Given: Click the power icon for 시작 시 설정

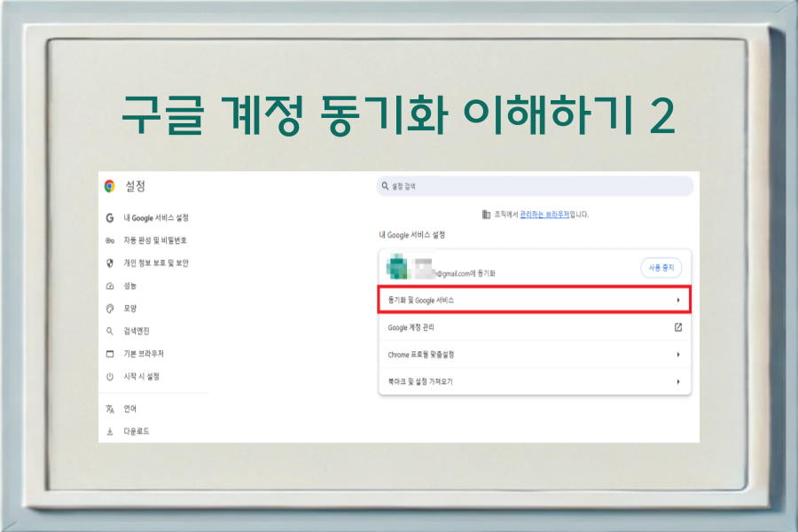Looking at the screenshot, I should [x=109, y=377].
